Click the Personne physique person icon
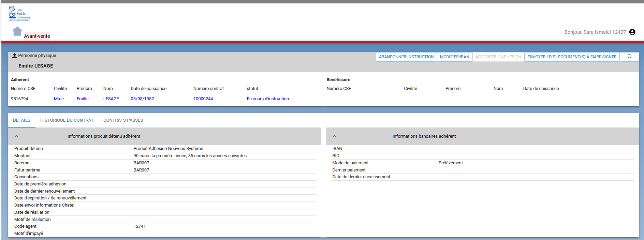The height and width of the screenshot is (240, 644). tap(14, 56)
